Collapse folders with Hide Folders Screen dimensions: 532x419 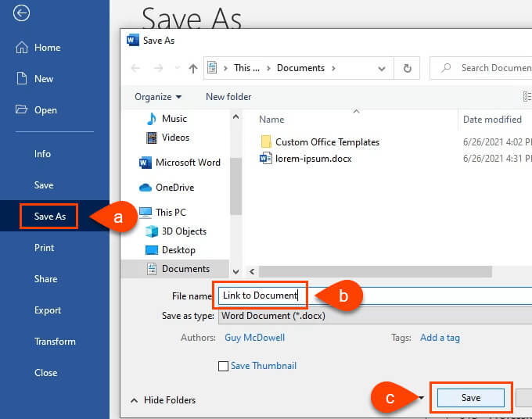point(164,400)
